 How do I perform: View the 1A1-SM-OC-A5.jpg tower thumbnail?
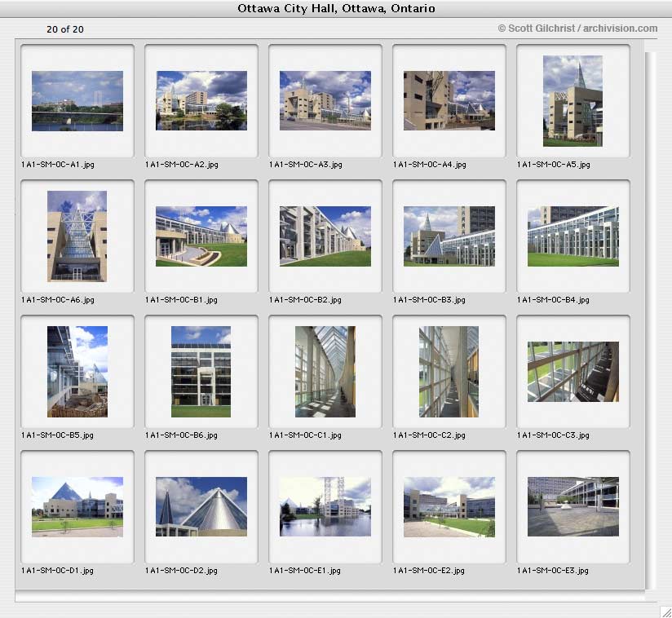click(x=573, y=101)
